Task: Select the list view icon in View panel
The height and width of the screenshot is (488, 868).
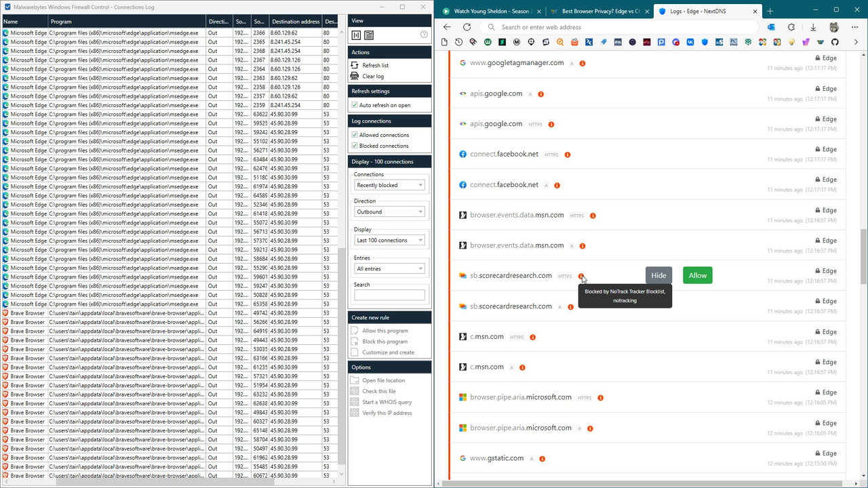Action: click(369, 35)
